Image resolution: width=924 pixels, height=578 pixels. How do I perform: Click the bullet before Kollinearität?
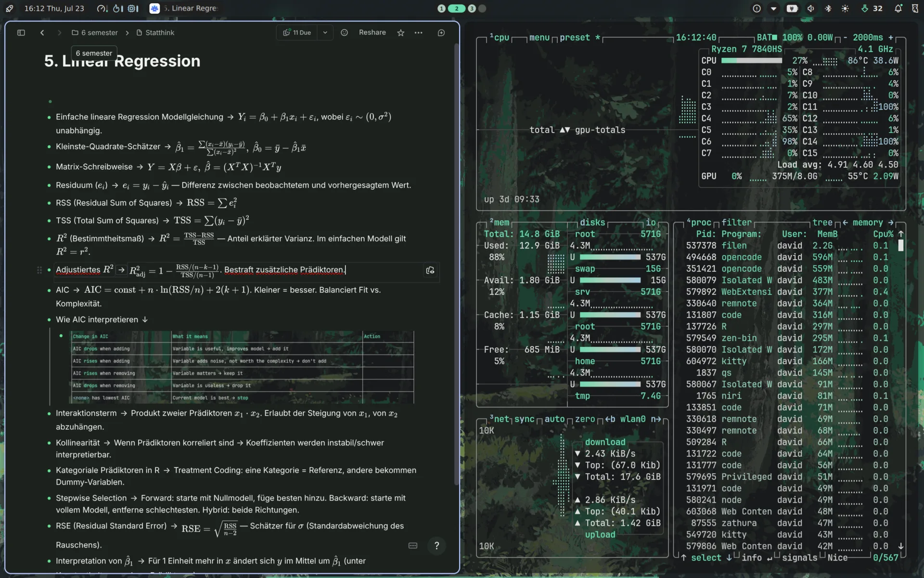49,443
